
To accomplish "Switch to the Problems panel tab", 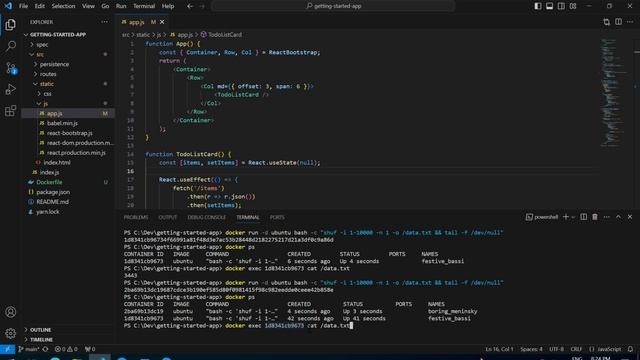I will (x=136, y=218).
